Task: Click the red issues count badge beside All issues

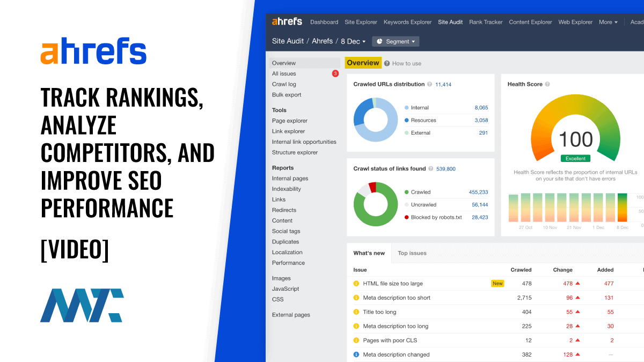Action: tap(335, 73)
